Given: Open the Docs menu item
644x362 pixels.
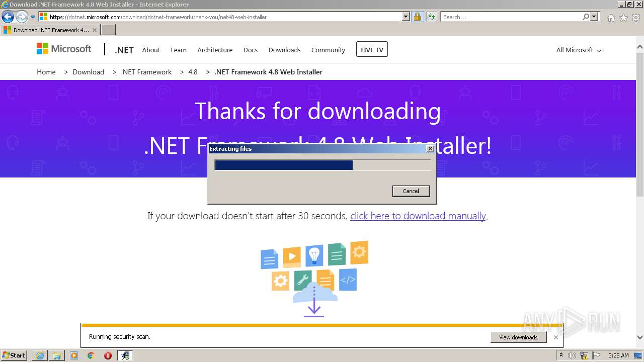Looking at the screenshot, I should click(x=251, y=50).
